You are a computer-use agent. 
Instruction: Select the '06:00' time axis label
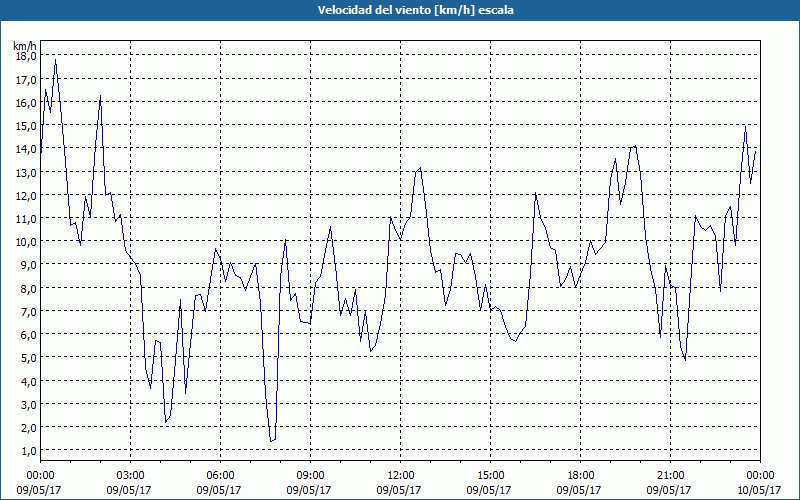click(220, 476)
